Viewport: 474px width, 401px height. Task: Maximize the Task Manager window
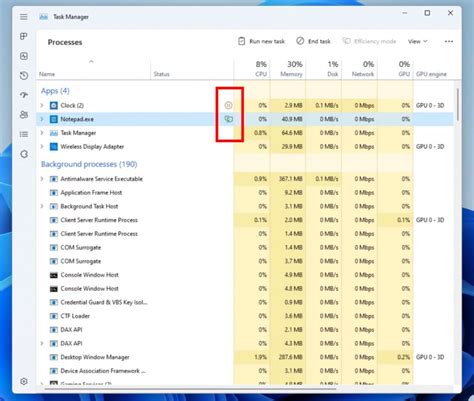point(427,13)
